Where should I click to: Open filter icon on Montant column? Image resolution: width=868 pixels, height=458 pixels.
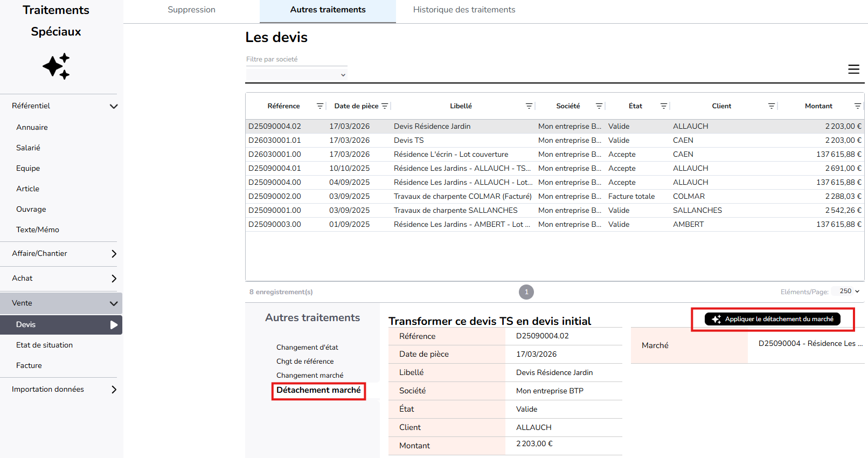click(x=857, y=106)
